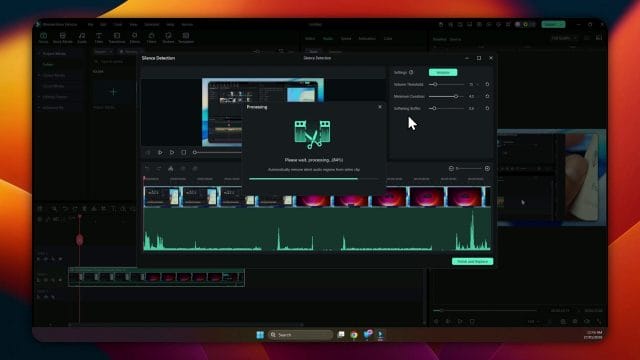Open the Filters tab
The image size is (640, 360).
click(151, 38)
